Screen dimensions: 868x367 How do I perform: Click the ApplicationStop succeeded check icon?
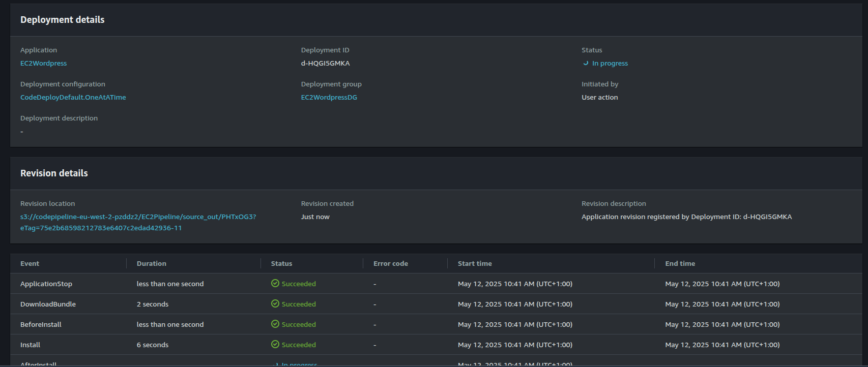tap(275, 284)
